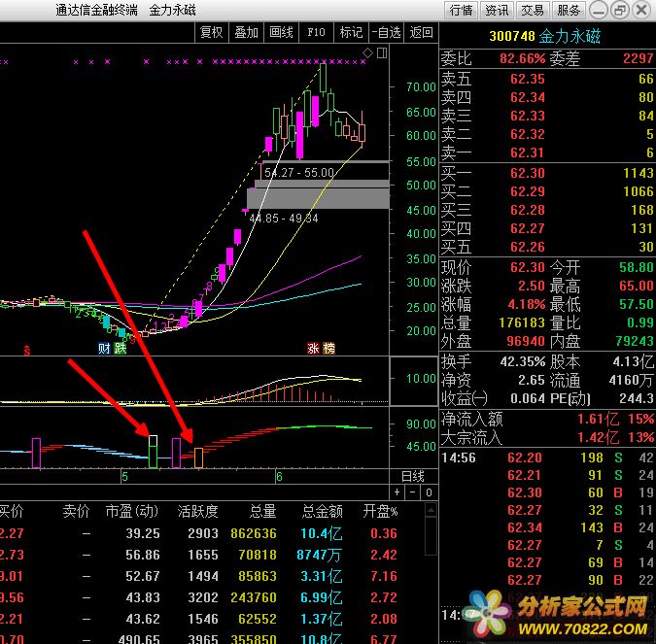656x644 pixels.
Task: Zoom in chart with plus button
Action: click(397, 492)
